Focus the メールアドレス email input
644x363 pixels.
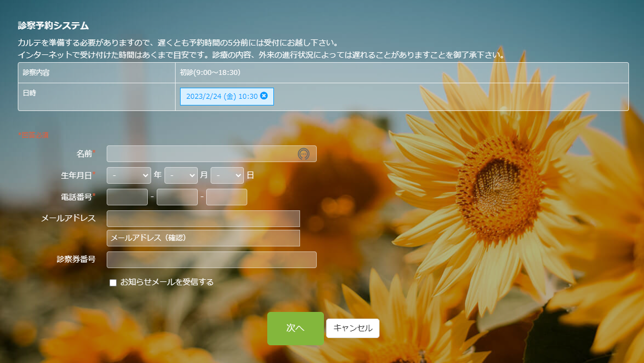click(x=203, y=219)
